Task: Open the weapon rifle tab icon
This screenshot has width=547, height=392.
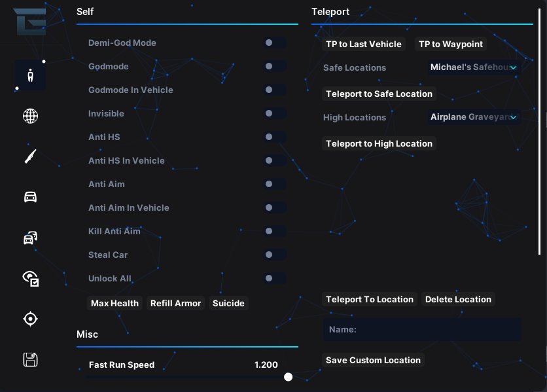Action: pyautogui.click(x=30, y=156)
